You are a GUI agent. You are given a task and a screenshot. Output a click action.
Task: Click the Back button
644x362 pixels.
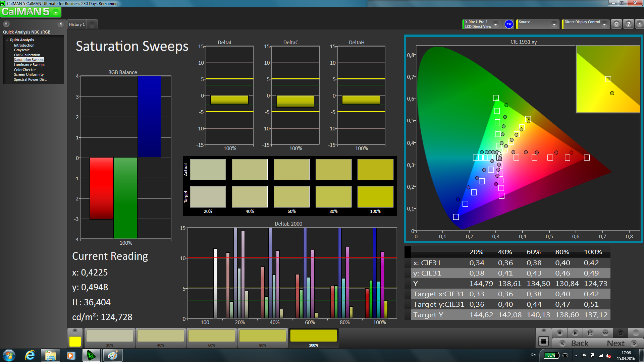coord(575,343)
